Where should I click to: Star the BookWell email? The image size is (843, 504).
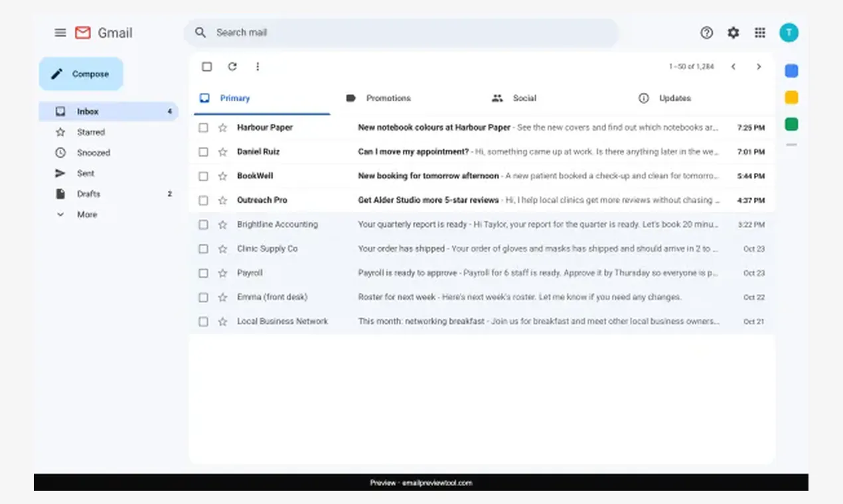[x=222, y=176]
